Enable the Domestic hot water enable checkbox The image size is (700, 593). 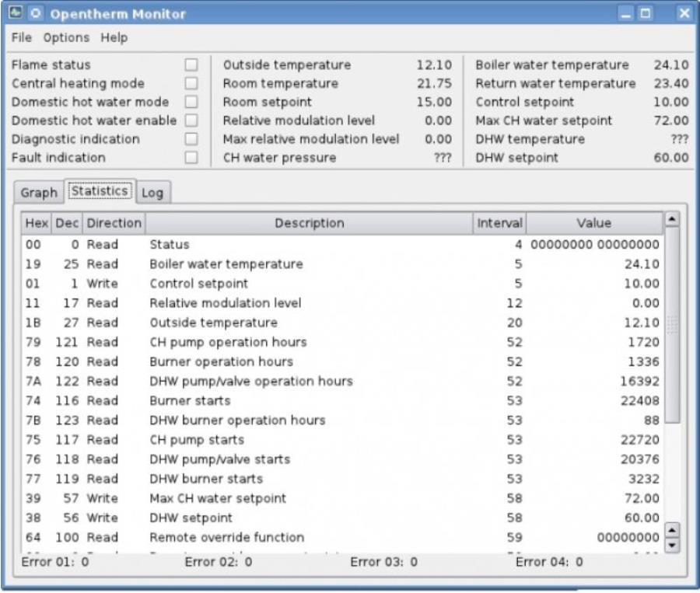pos(191,120)
